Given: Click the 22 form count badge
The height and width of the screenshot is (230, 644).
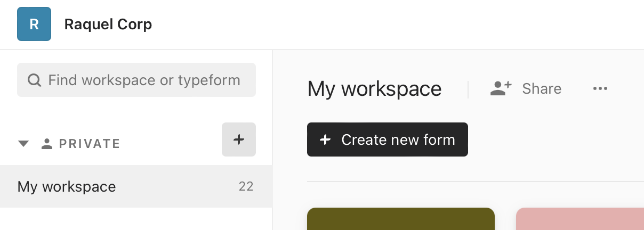Looking at the screenshot, I should [246, 186].
